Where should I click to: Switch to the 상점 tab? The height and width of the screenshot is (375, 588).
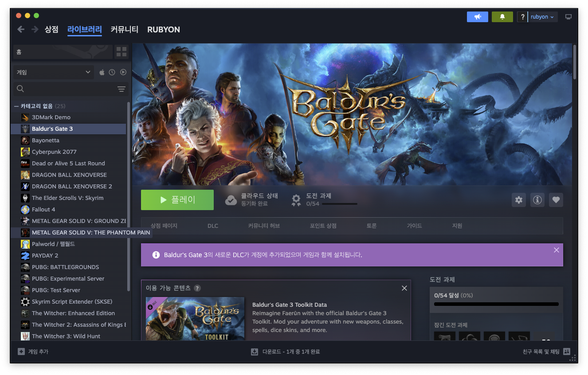click(x=51, y=30)
